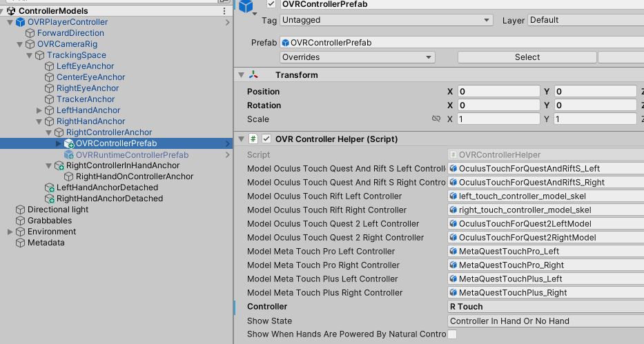Click the cube icon beside OVRCameraRig
Viewport: 644px width, 344px height.
30,44
